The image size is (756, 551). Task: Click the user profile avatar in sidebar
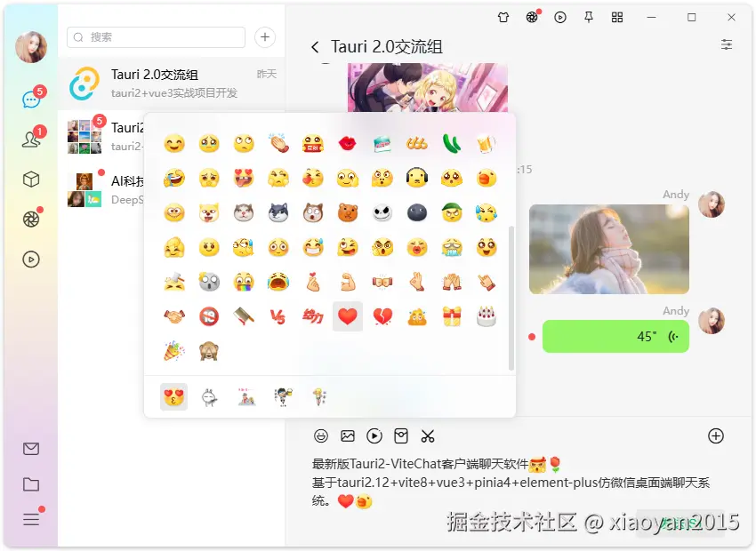31,47
